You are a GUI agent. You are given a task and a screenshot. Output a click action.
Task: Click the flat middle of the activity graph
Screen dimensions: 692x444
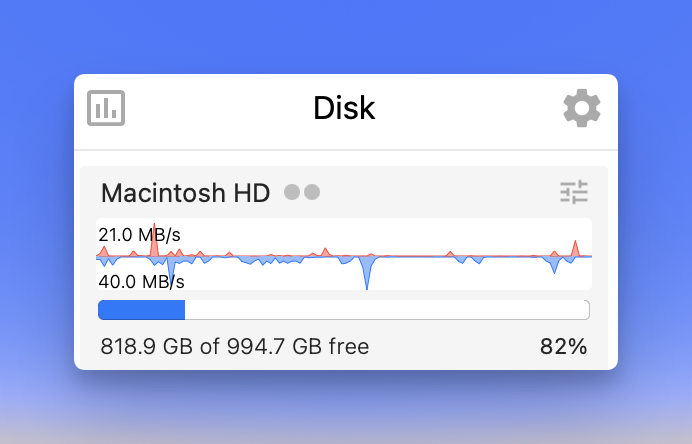[420, 257]
